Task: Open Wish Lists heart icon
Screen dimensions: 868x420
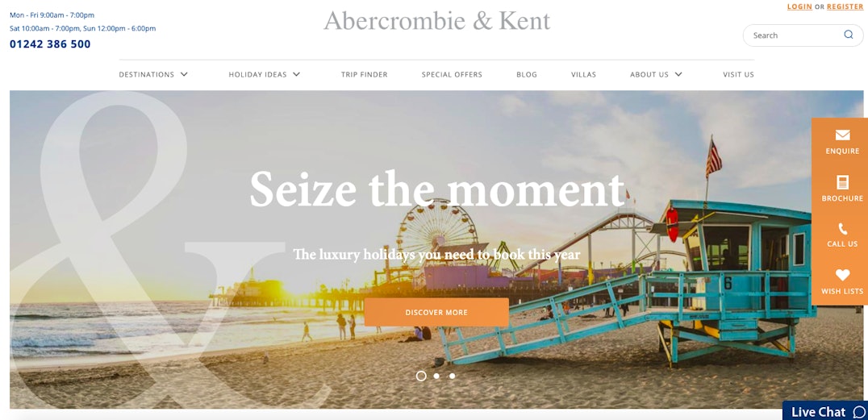Action: coord(842,275)
